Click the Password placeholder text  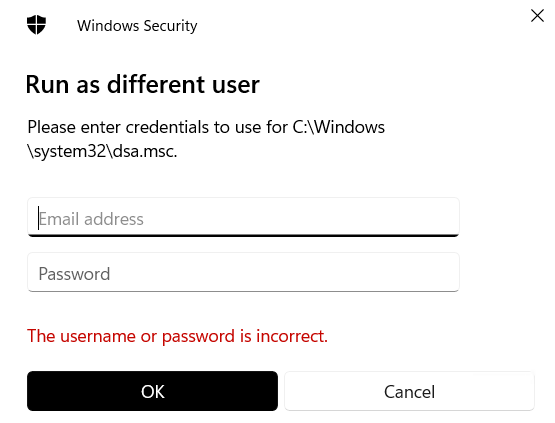point(74,274)
